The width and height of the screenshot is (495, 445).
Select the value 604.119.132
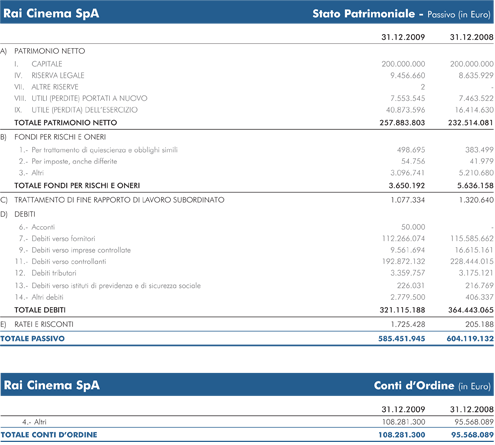tap(470, 339)
